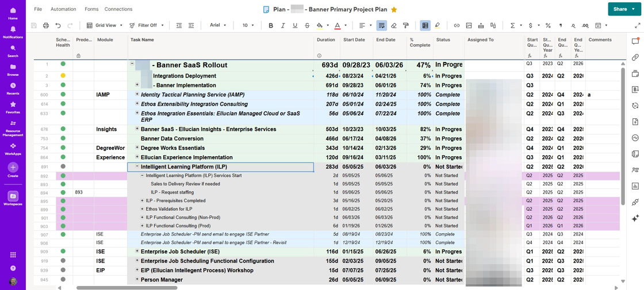Viewport: 644px width, 290px height.
Task: Toggle Wrap text
Action: click(382, 25)
